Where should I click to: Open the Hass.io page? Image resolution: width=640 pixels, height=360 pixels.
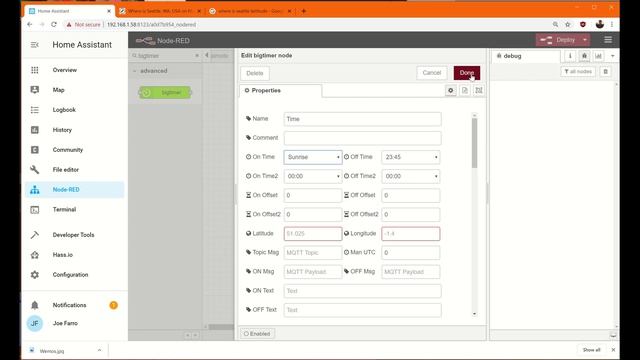(62, 255)
